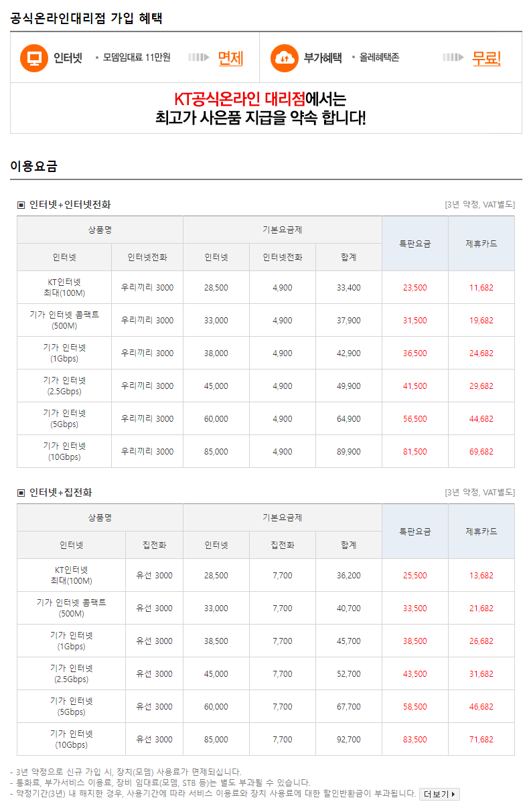Click the 이용요금 section heading

coord(33,167)
